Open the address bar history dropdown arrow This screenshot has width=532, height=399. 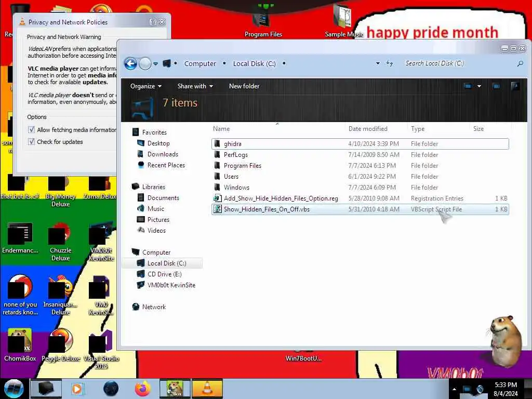pos(378,63)
